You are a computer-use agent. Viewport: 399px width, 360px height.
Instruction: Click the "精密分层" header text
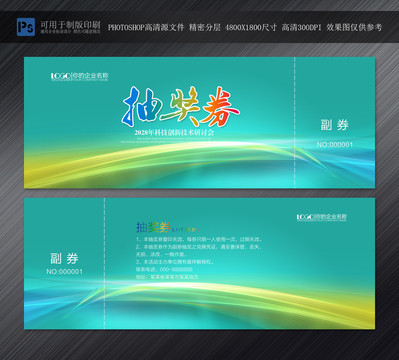point(205,27)
